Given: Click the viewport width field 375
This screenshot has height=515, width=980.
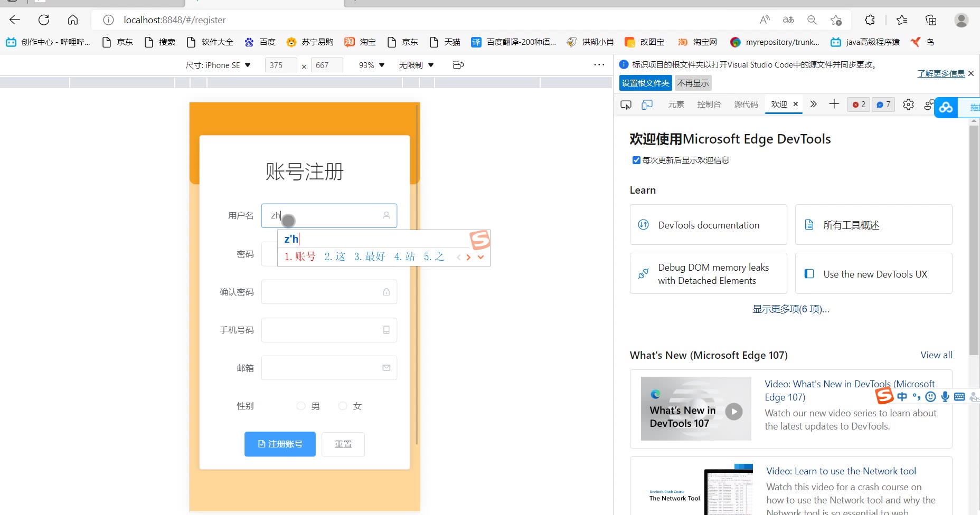Looking at the screenshot, I should coord(281,65).
